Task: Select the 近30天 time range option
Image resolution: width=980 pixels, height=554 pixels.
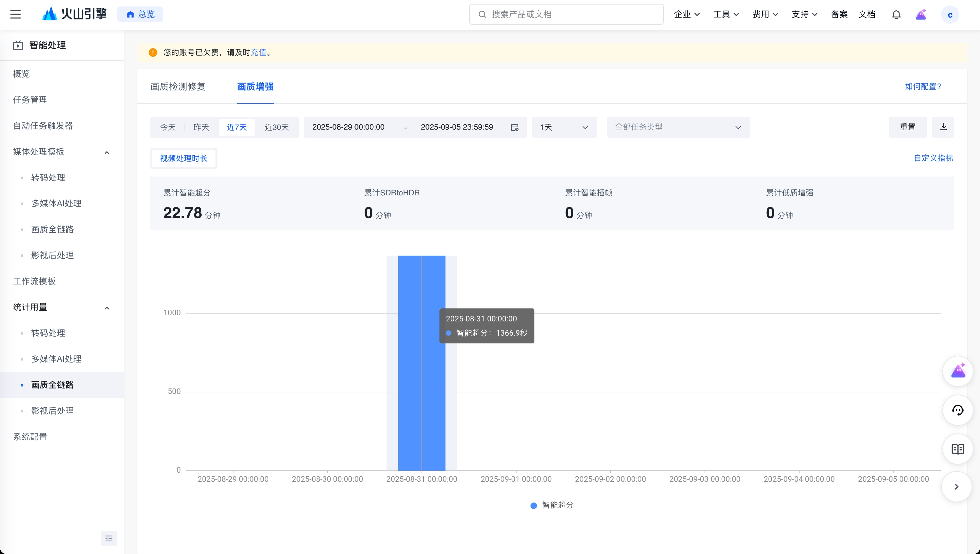Action: 277,127
